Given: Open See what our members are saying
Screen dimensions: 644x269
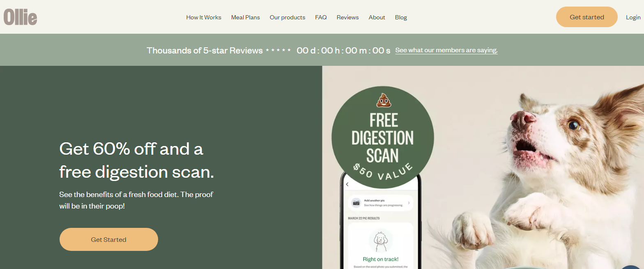Looking at the screenshot, I should [446, 50].
